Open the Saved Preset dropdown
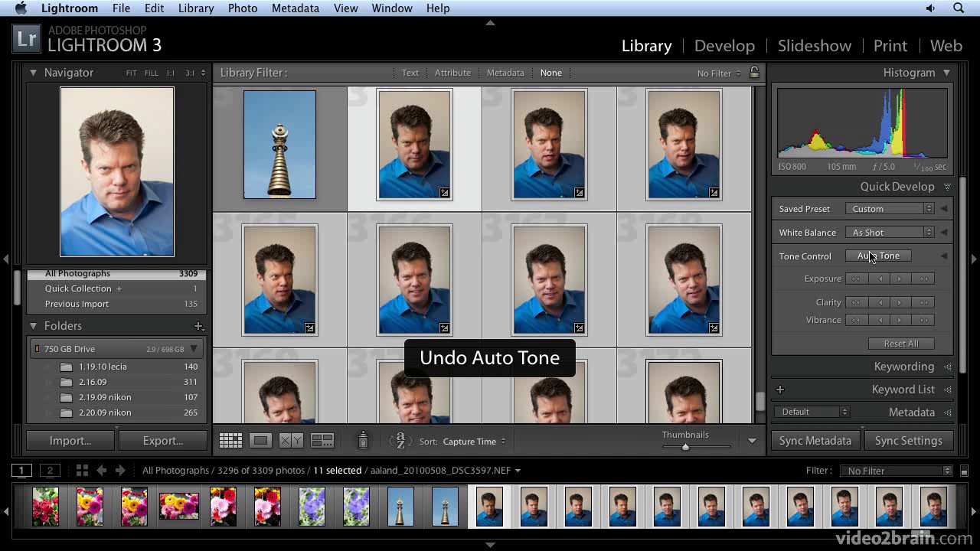The width and height of the screenshot is (980, 551). click(x=889, y=209)
